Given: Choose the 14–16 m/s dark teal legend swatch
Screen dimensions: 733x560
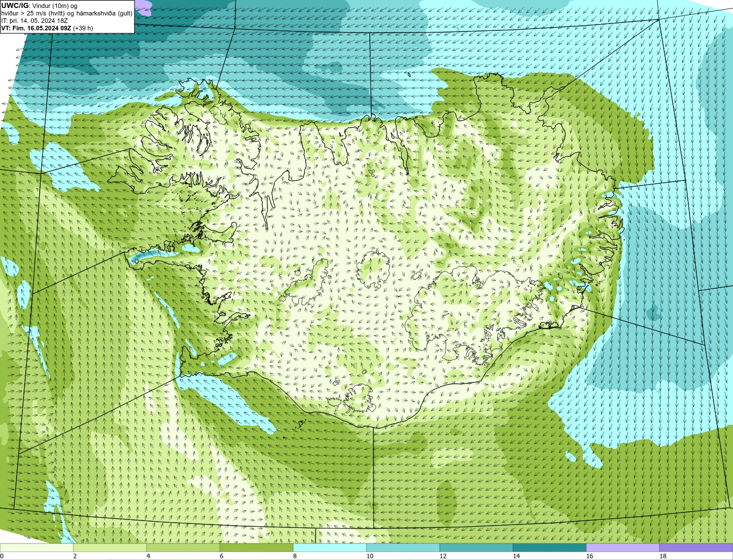Looking at the screenshot, I should (x=550, y=548).
